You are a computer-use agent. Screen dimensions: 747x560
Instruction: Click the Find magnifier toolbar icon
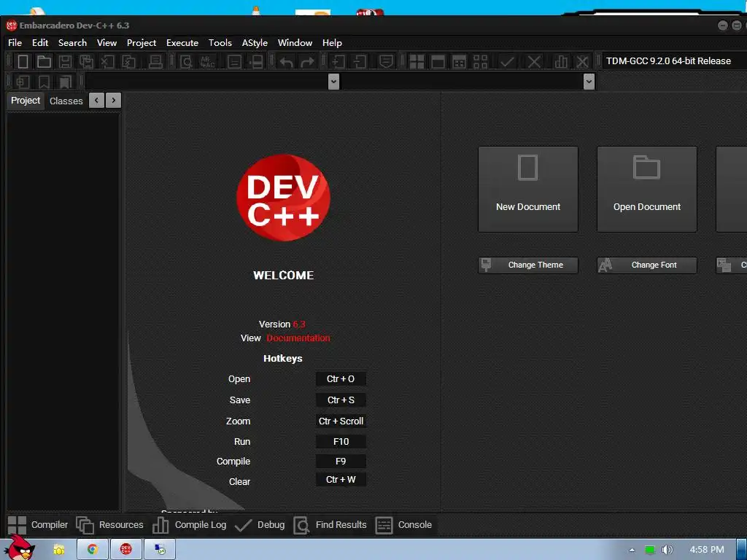pos(186,61)
